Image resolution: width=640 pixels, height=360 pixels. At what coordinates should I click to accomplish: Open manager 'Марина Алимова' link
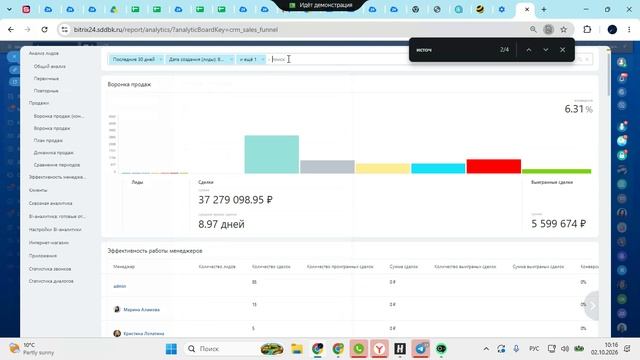point(141,310)
